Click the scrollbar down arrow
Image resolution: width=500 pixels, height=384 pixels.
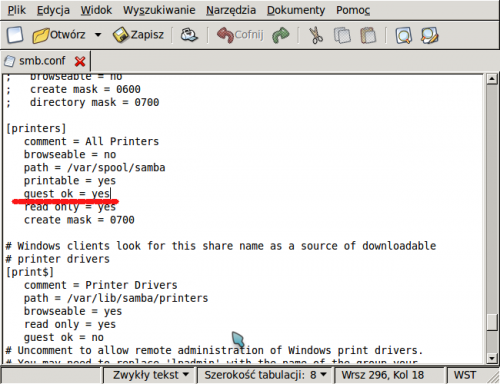pos(492,358)
